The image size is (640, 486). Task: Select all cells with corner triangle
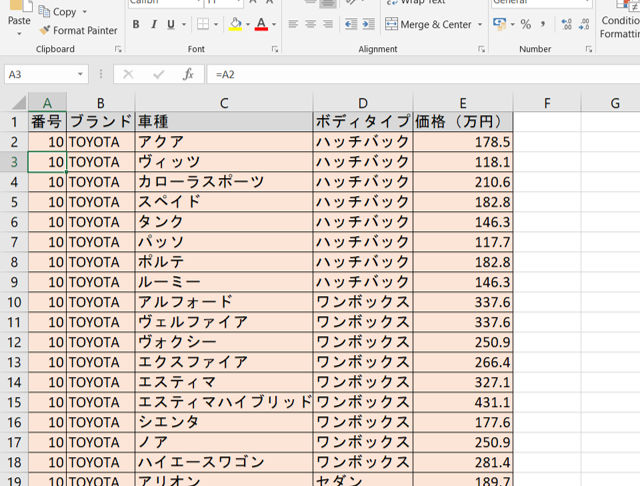(18, 102)
